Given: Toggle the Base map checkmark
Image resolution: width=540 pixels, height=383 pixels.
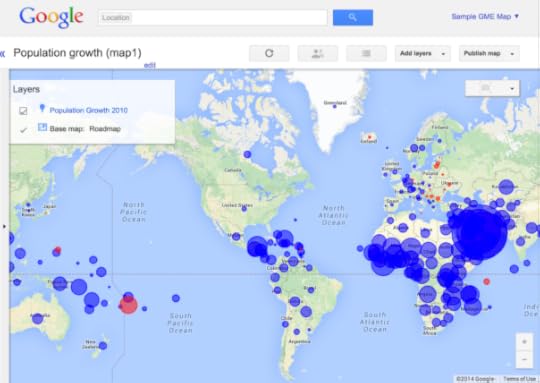Looking at the screenshot, I should click(23, 130).
